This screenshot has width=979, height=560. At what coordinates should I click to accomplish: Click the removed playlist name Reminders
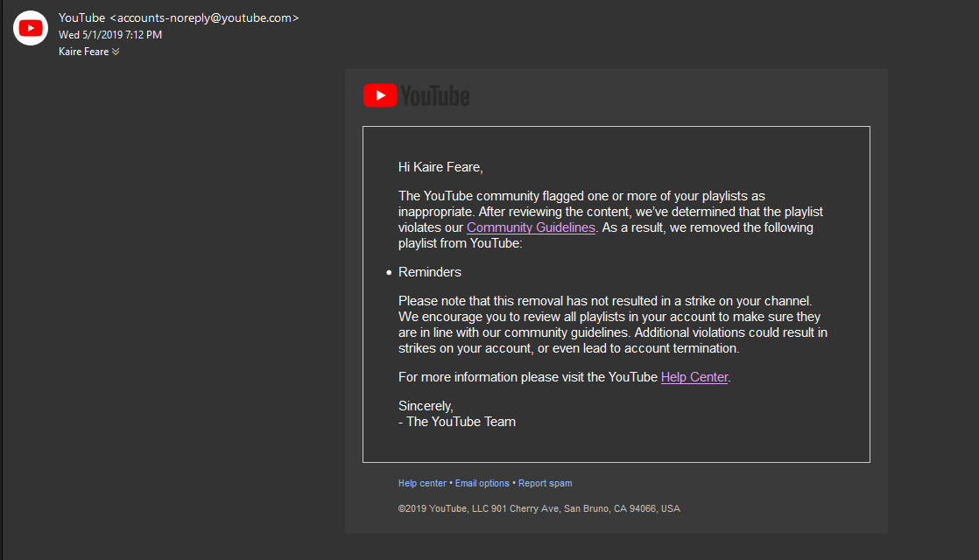[430, 272]
